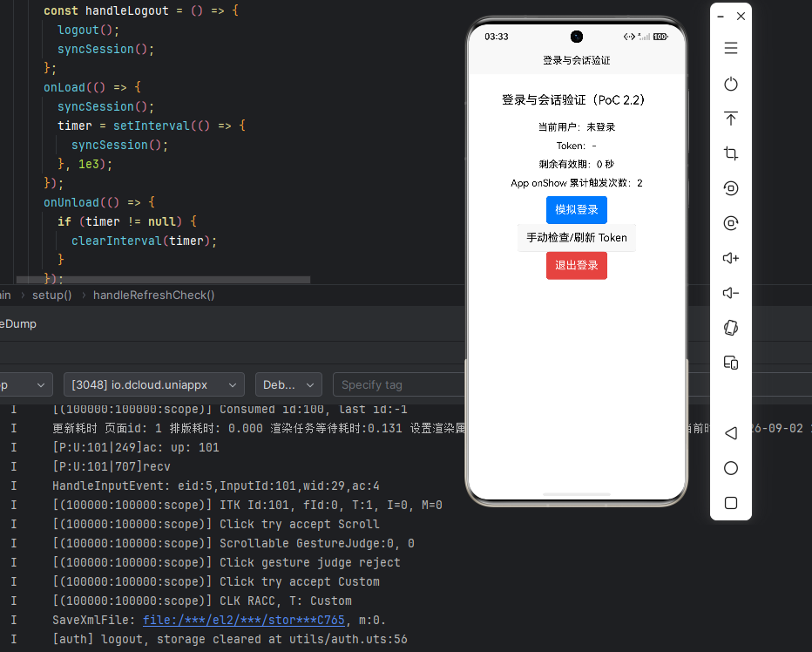
Task: Click the editor horizontal scrollbar
Action: [163, 280]
